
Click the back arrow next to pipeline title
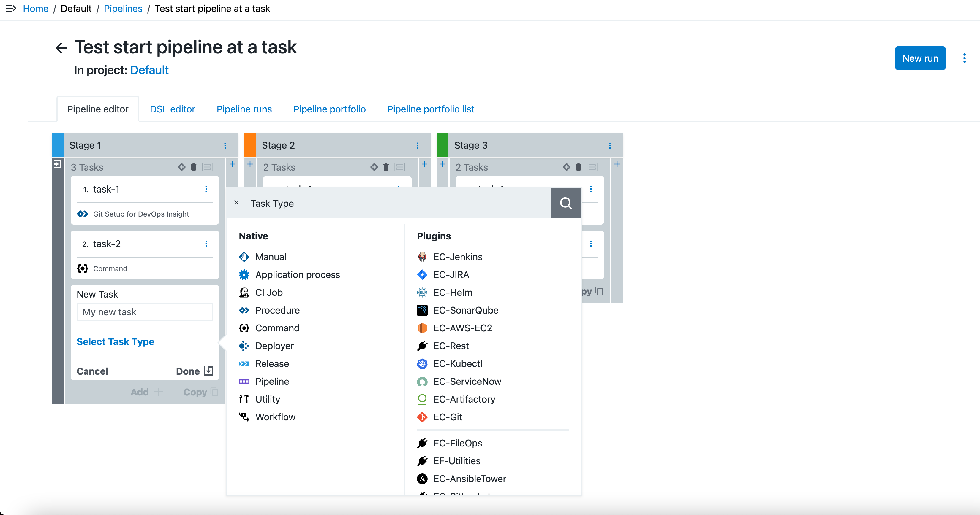tap(61, 48)
